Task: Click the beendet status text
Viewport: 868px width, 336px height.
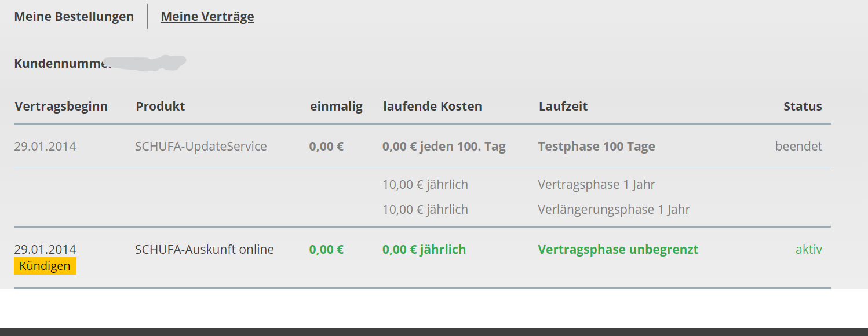Action: [x=798, y=146]
